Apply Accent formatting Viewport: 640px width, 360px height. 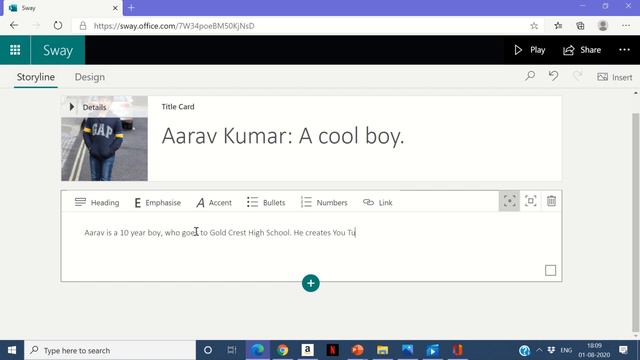pos(214,202)
